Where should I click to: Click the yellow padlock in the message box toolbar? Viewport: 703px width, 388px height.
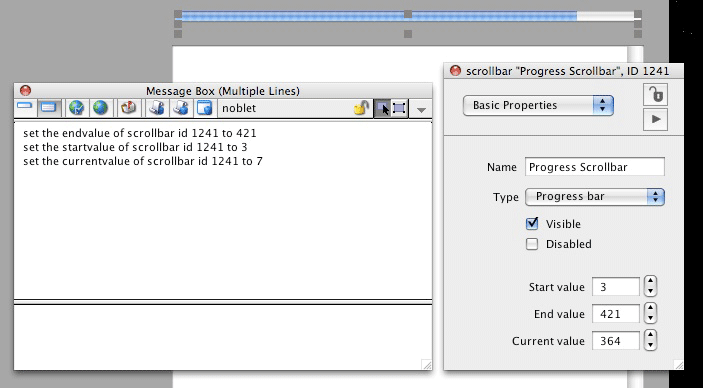click(x=361, y=108)
